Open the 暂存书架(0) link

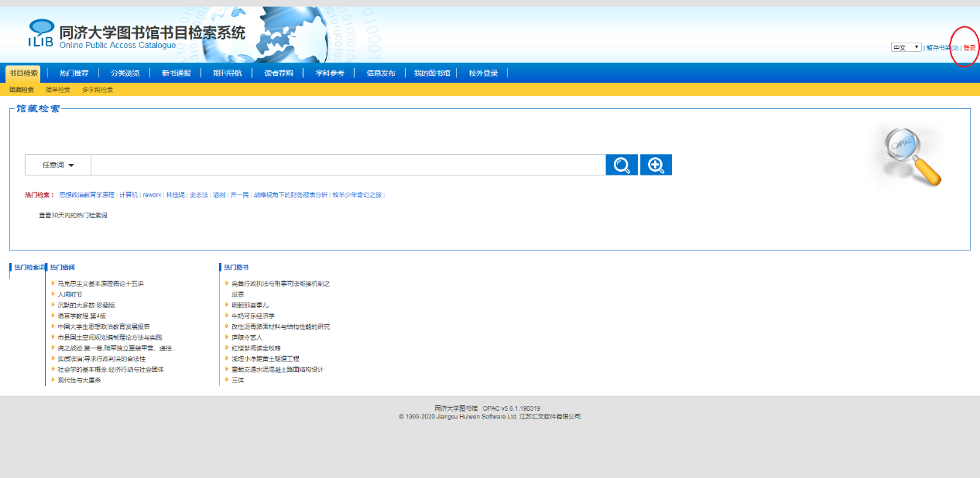942,48
